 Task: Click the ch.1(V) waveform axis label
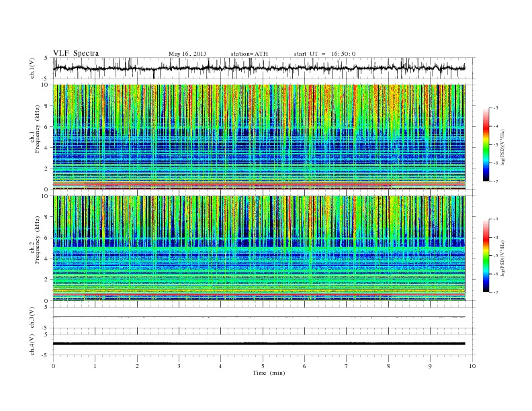click(x=32, y=68)
